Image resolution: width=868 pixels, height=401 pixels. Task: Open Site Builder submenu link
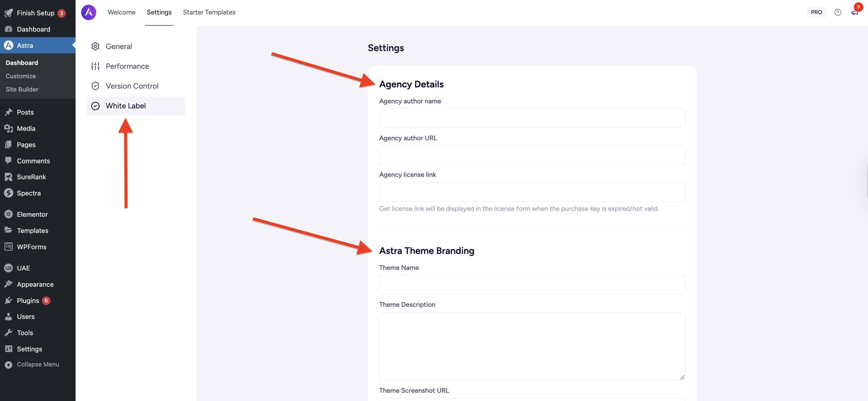[22, 89]
